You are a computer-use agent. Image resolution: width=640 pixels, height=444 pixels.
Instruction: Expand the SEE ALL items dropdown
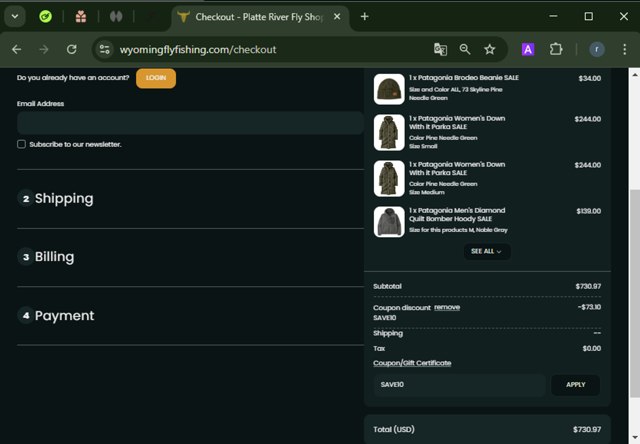(x=487, y=251)
